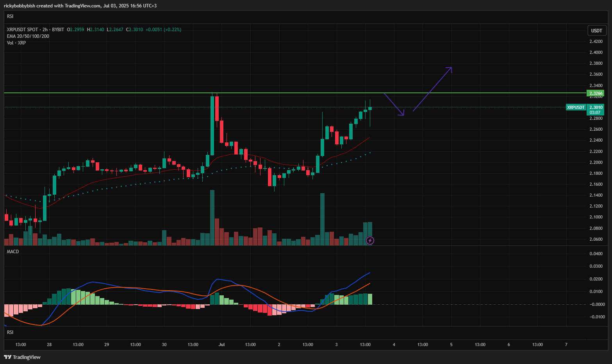Screen dimensions: 612x364
Task: Click the change value +0.0051 (+0.22%)
Action: 163,30
